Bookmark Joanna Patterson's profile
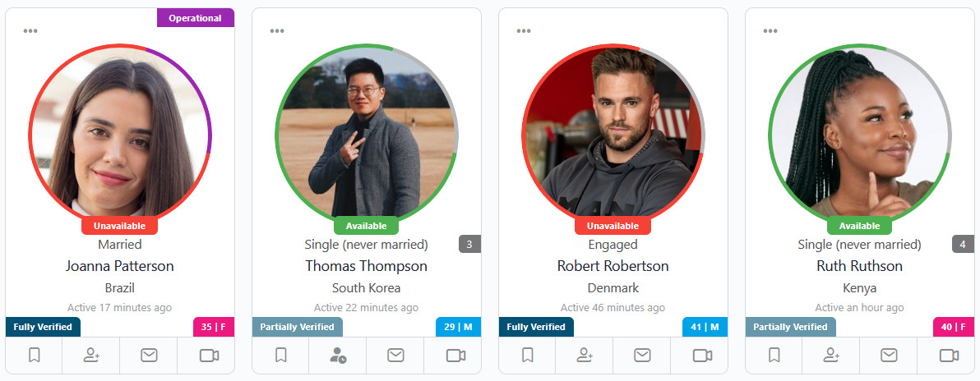This screenshot has width=980, height=381. (35, 356)
